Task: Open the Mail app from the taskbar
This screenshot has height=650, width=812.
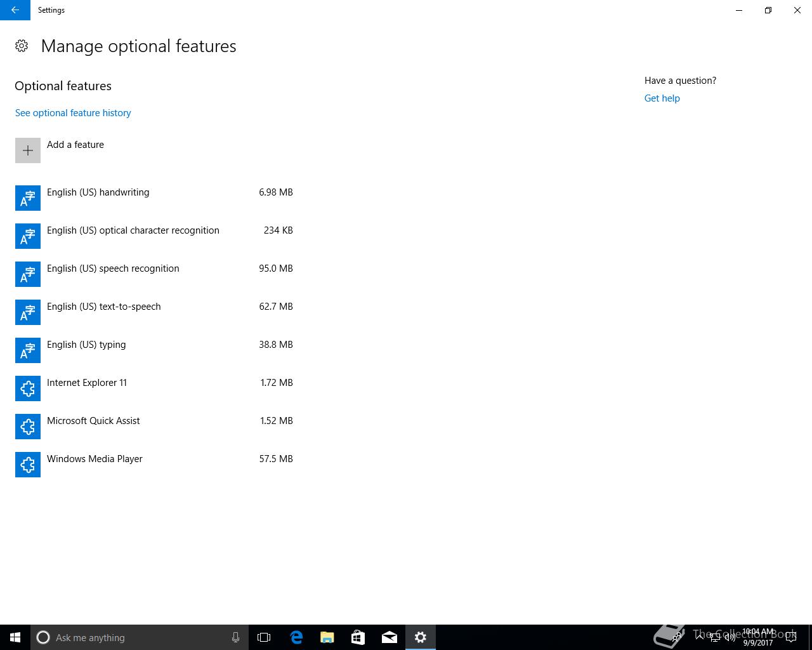Action: coord(390,637)
